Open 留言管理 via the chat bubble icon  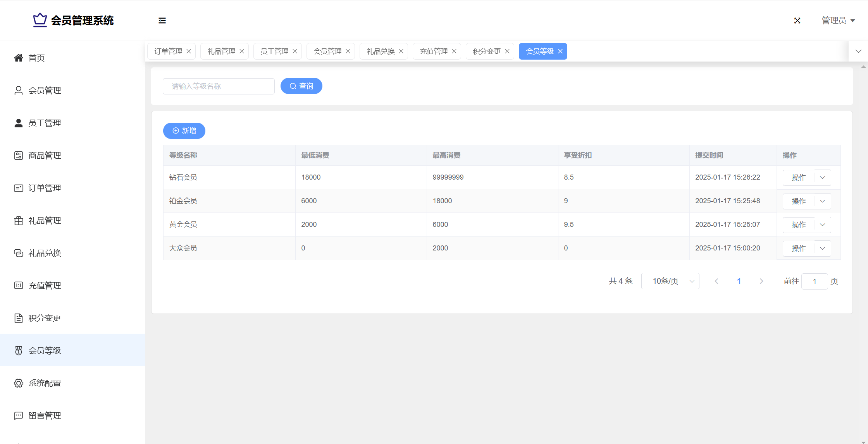pyautogui.click(x=18, y=416)
